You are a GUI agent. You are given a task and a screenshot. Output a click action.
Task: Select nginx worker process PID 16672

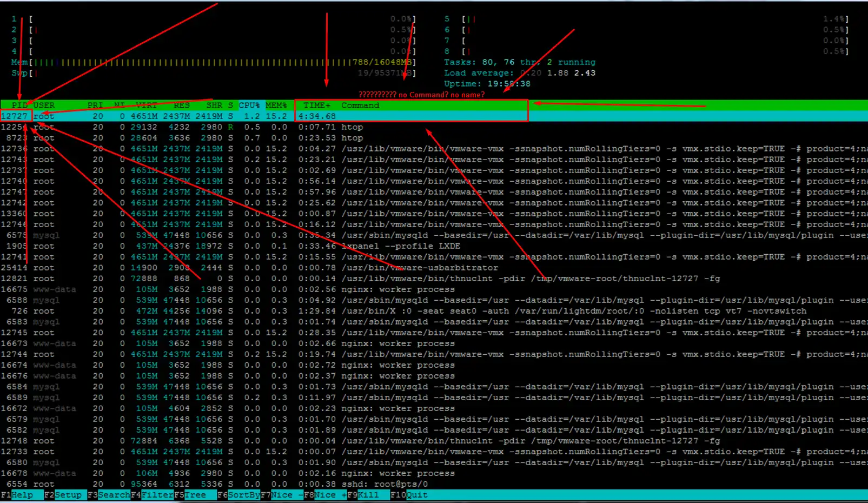434,408
